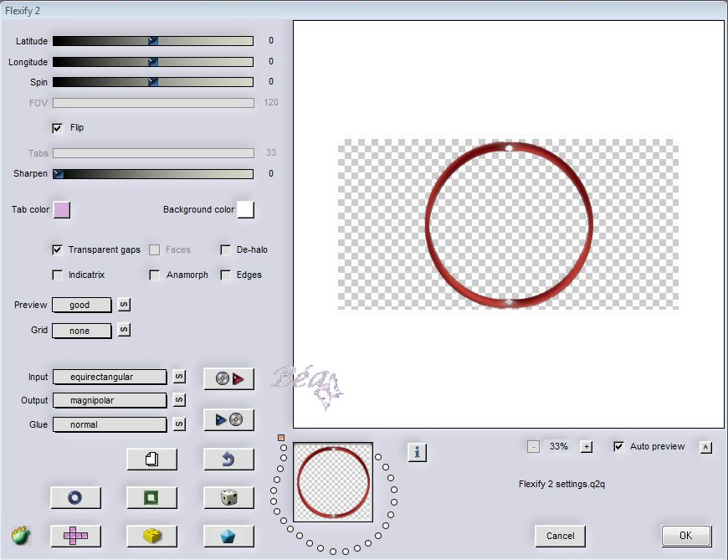Click the yellow brick icon button
The height and width of the screenshot is (560, 728).
coord(151,536)
